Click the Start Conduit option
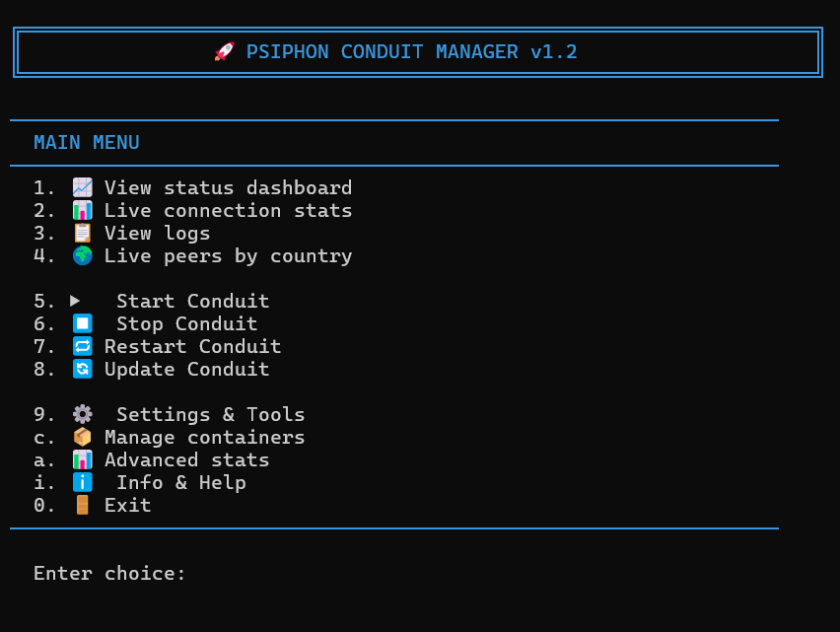Viewport: 840px width, 632px height. [191, 301]
